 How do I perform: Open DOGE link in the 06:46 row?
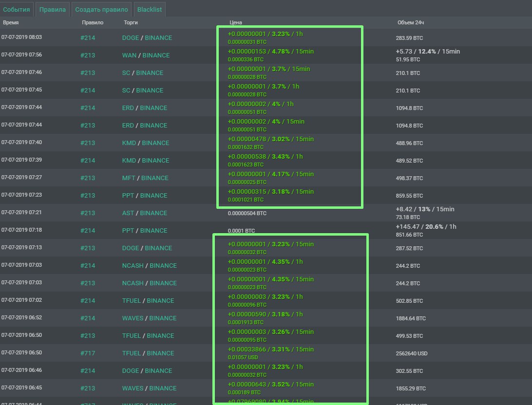tap(131, 371)
